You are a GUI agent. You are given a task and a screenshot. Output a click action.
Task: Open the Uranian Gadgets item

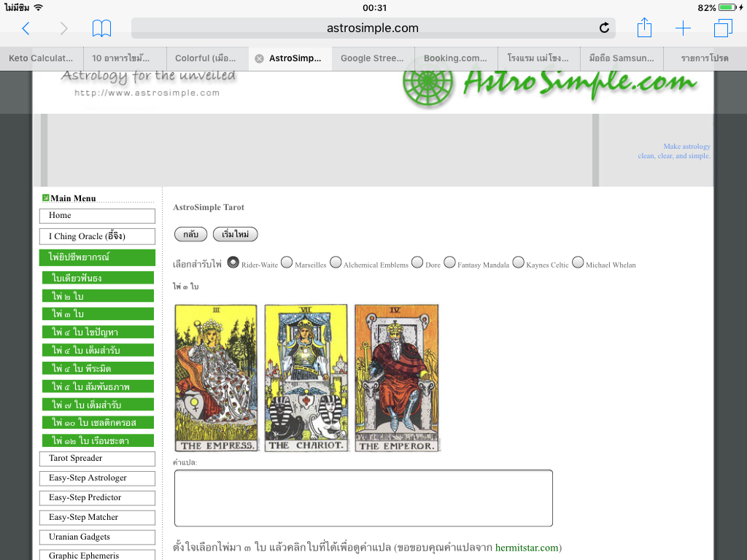[x=97, y=537]
